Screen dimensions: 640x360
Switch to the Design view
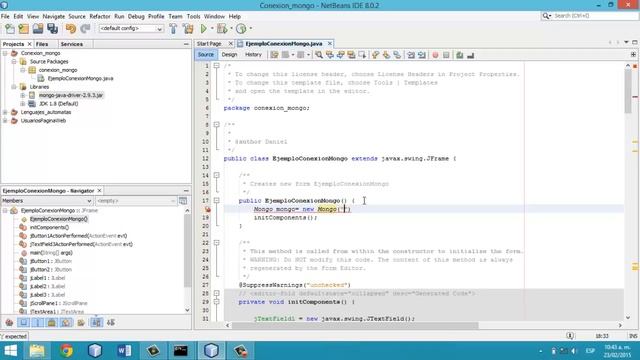(x=229, y=55)
